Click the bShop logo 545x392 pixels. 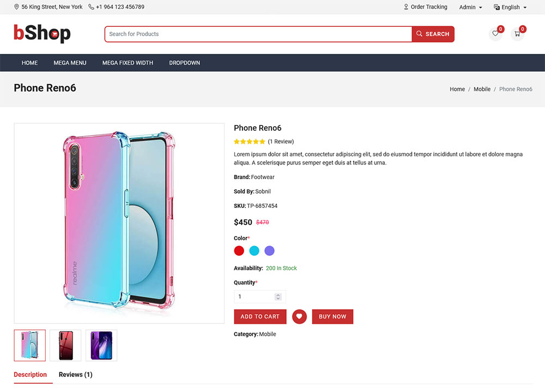pos(42,34)
